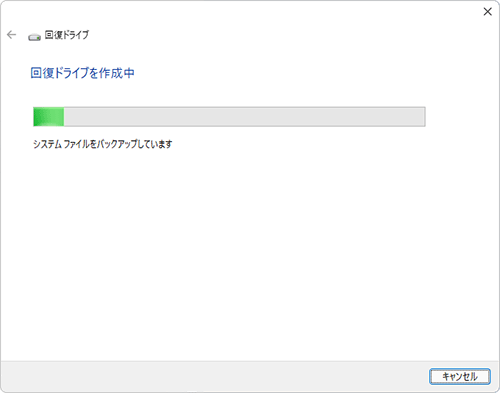Click the 回復ドライブを作成中 heading

pos(82,73)
